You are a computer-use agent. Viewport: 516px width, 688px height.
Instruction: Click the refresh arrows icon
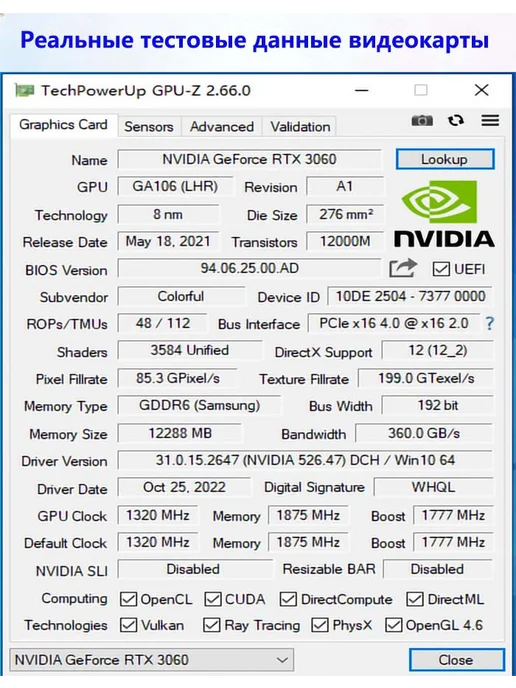[456, 120]
